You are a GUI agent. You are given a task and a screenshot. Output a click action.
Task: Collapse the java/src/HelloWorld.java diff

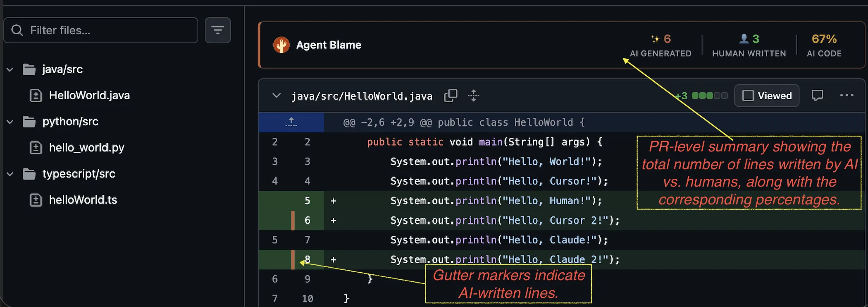277,96
